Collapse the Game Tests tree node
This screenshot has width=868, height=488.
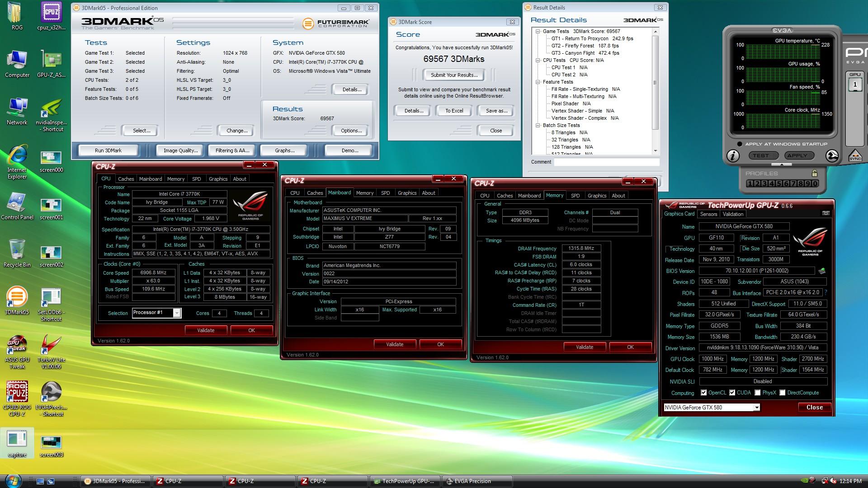pos(538,31)
